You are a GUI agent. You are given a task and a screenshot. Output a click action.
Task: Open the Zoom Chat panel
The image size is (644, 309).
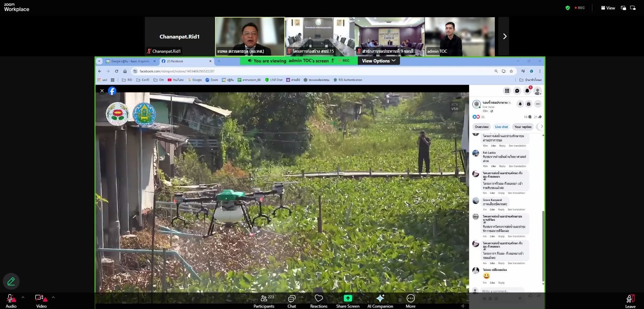point(292,301)
